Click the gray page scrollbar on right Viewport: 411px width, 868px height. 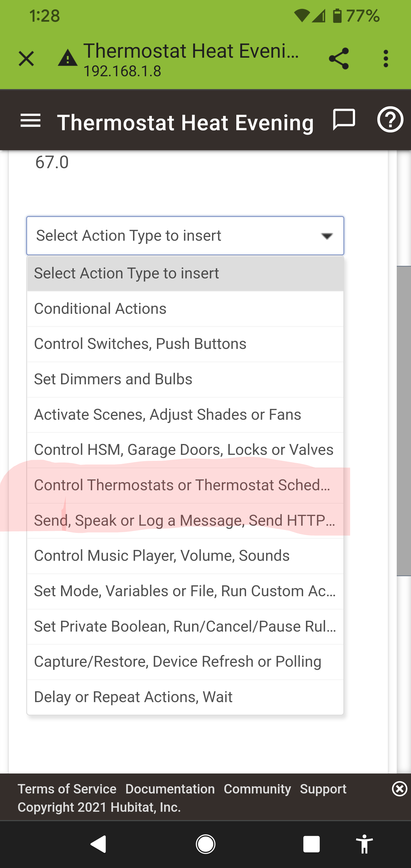[404, 421]
